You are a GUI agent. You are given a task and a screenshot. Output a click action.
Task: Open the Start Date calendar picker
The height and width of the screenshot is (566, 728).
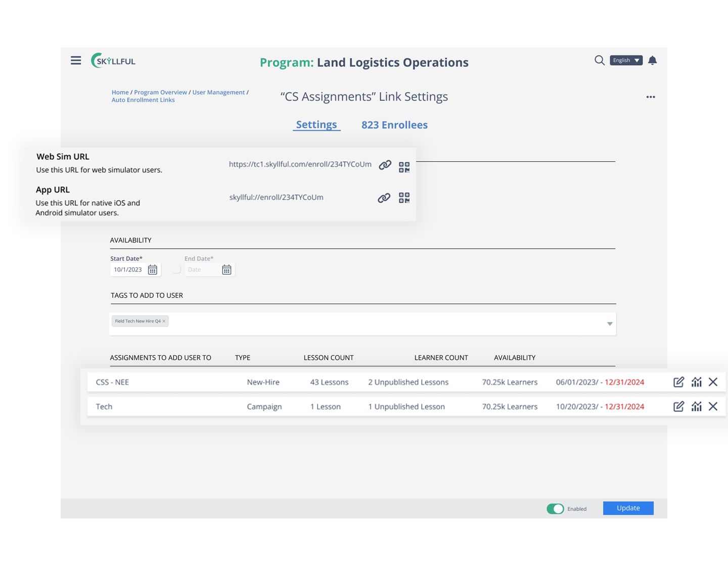coord(153,270)
